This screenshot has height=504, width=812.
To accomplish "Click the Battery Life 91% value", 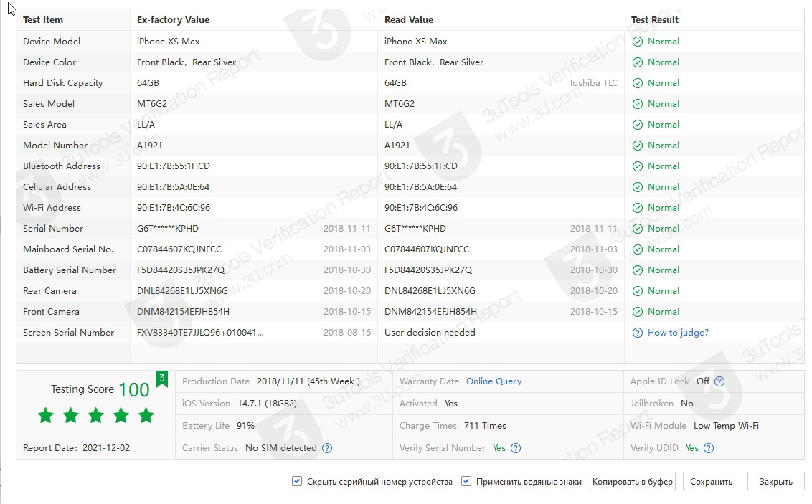I will [x=245, y=426].
